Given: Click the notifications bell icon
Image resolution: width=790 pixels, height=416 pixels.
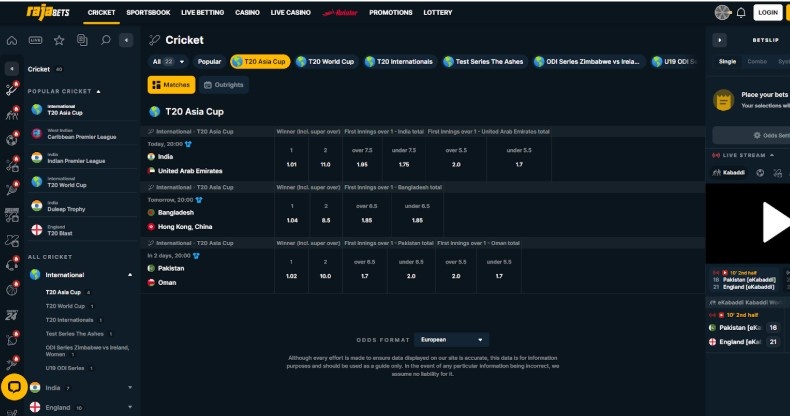Looking at the screenshot, I should coord(741,13).
